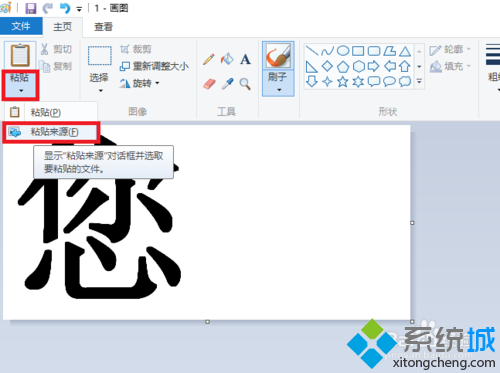Select the Eraser tool

(x=209, y=84)
